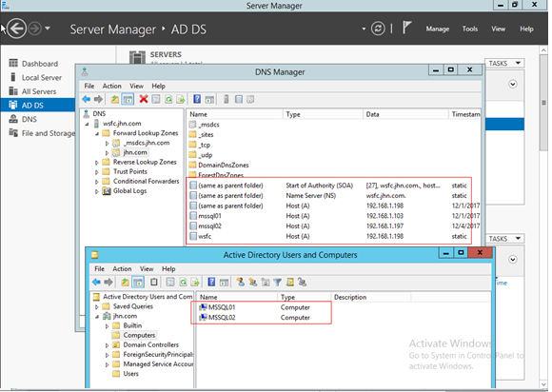Click the Find objects icon in Active Directory

pyautogui.click(x=289, y=283)
